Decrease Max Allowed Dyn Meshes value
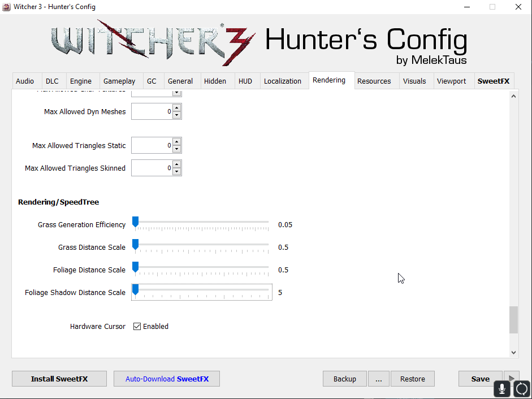The height and width of the screenshot is (399, 532). coord(176,115)
